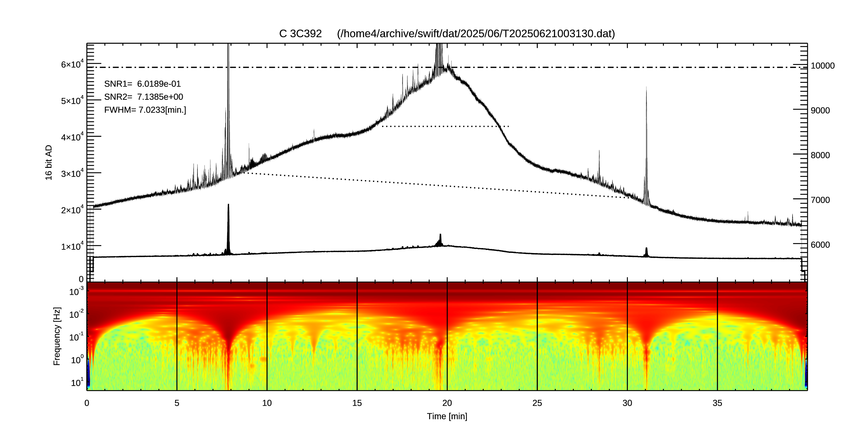The image size is (868, 434).
Task: Click the time axis label 35
Action: pos(717,403)
